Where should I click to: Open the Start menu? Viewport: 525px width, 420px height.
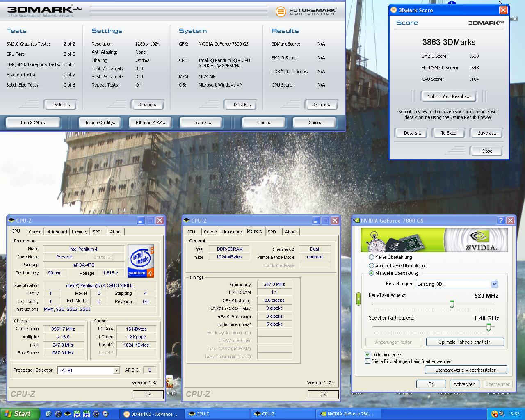pyautogui.click(x=19, y=414)
